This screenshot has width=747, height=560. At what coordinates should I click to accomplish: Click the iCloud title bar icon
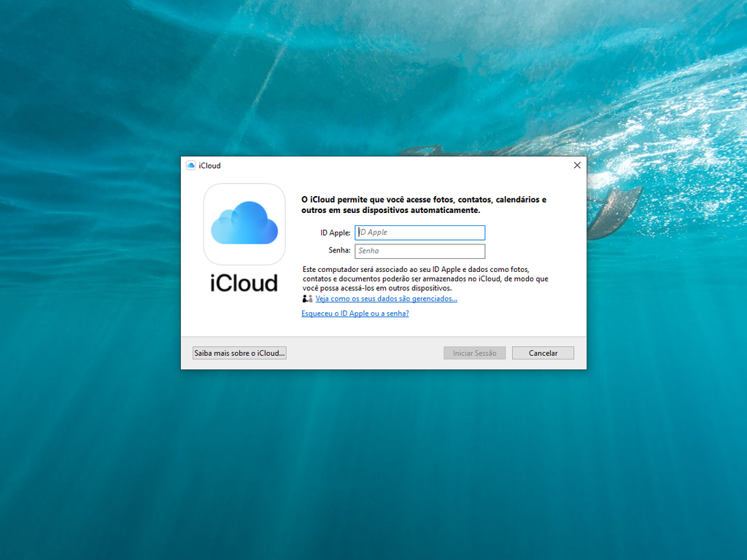[190, 166]
